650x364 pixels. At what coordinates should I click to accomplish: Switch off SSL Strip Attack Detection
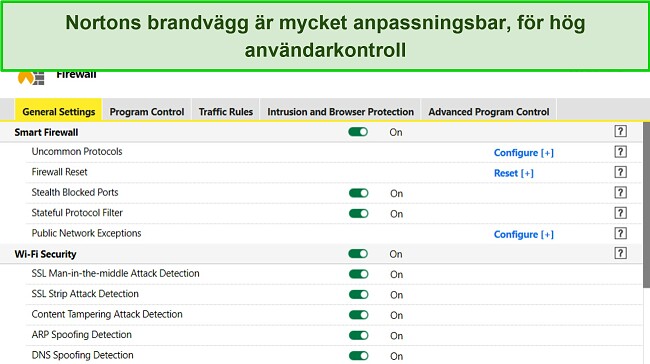coord(359,294)
